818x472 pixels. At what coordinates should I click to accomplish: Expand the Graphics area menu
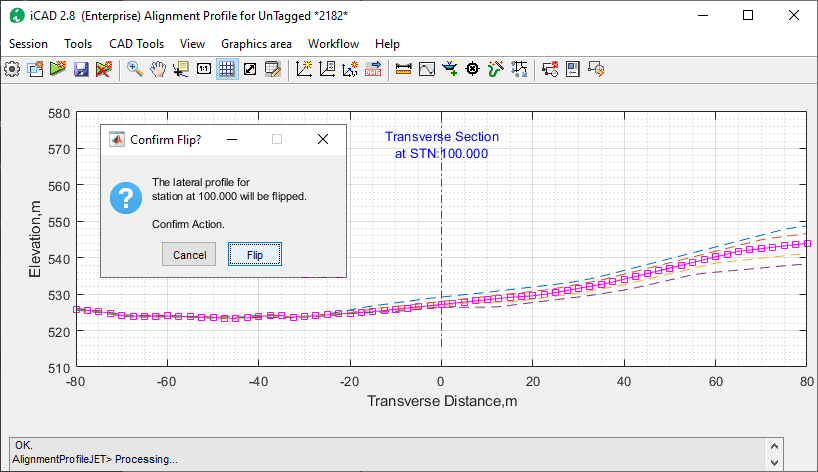pos(256,44)
